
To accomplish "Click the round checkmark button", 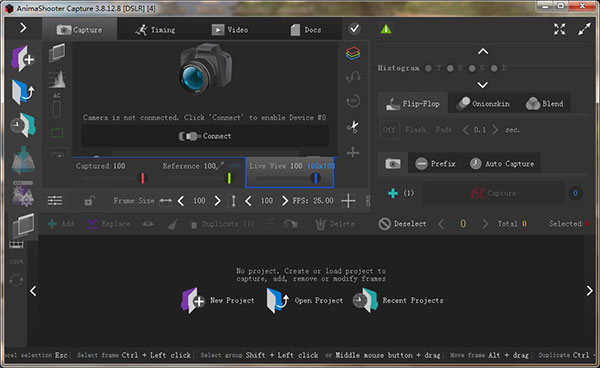I will tap(355, 29).
